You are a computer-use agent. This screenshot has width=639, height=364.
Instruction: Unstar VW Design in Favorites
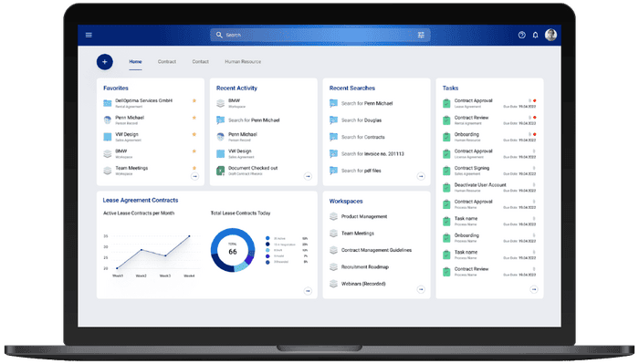pos(194,134)
